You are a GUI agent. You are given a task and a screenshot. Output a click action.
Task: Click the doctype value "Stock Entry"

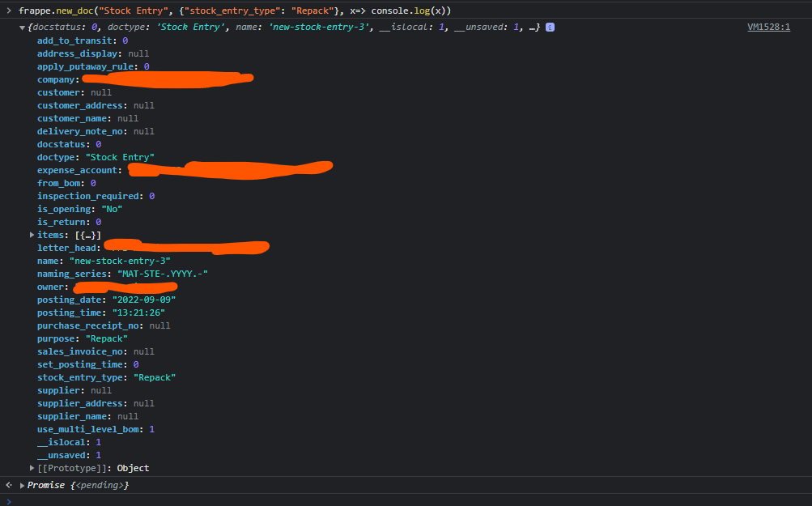tap(120, 156)
